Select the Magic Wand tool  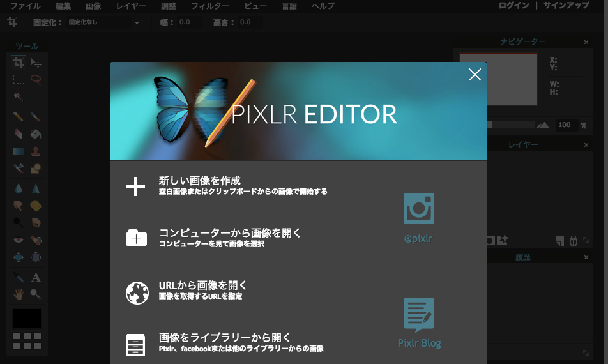click(x=19, y=96)
